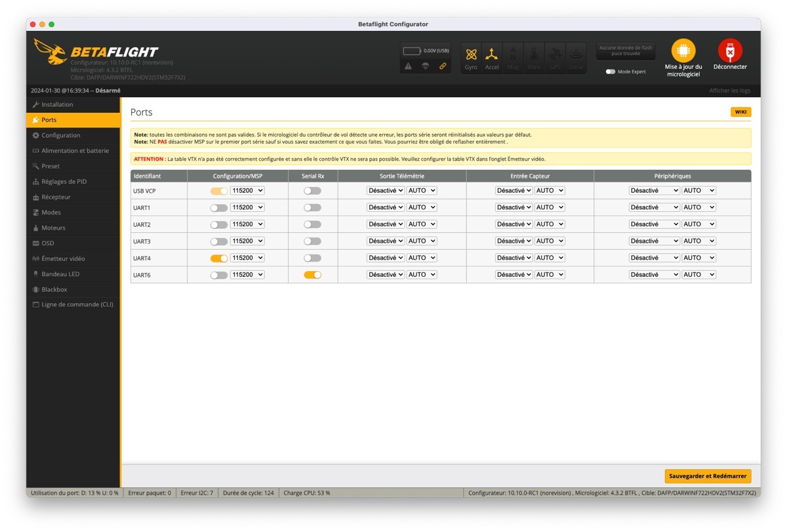Enable MSP switch for UART1

(x=219, y=207)
